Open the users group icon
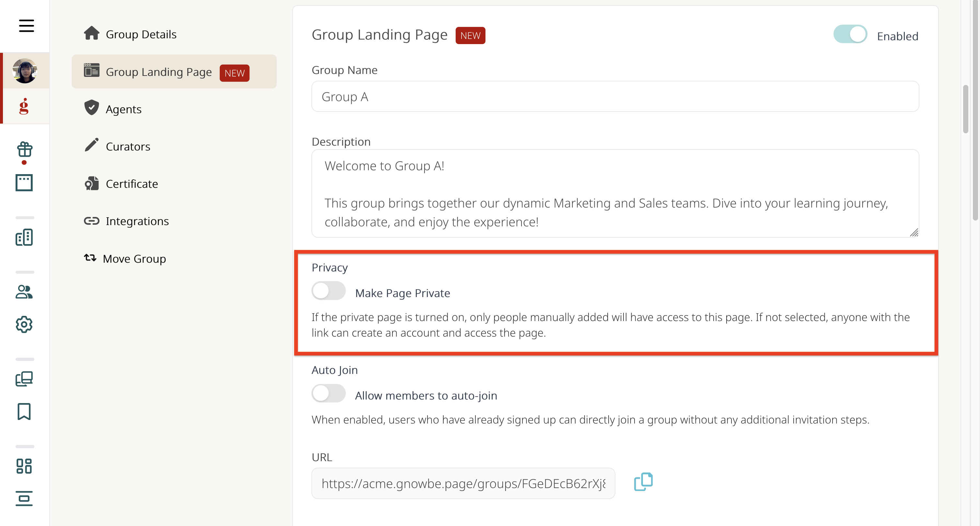The image size is (980, 526). (24, 292)
